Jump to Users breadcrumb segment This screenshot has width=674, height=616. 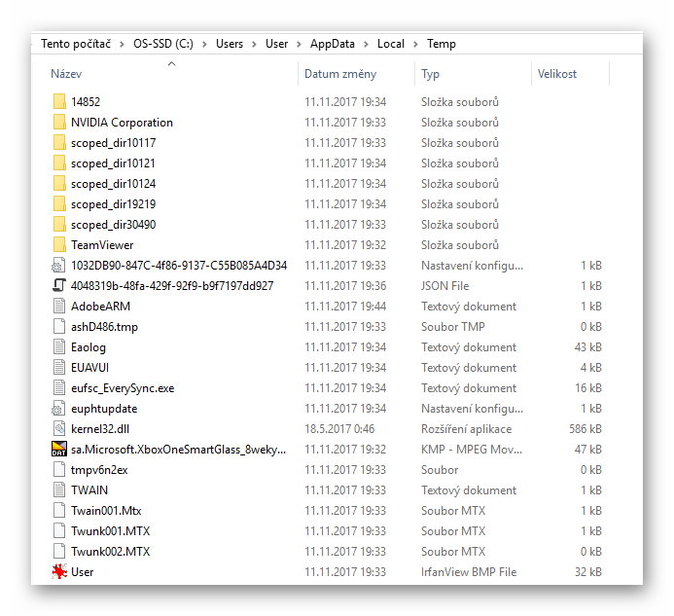tap(230, 44)
